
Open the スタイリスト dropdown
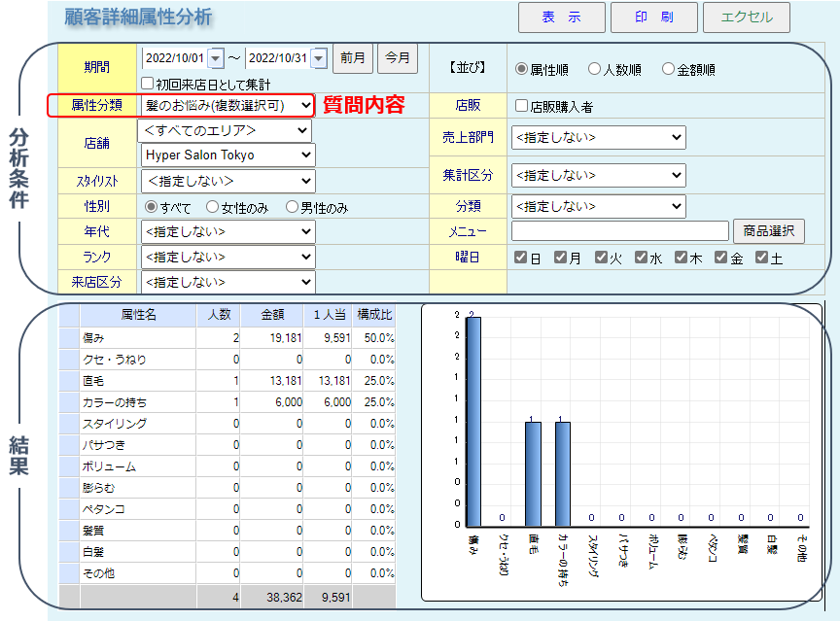click(227, 181)
